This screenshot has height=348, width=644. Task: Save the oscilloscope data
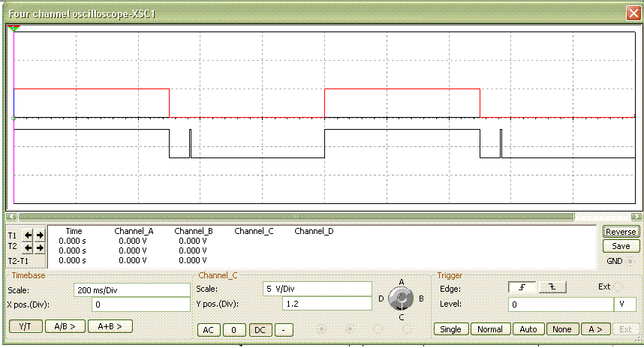[x=621, y=246]
